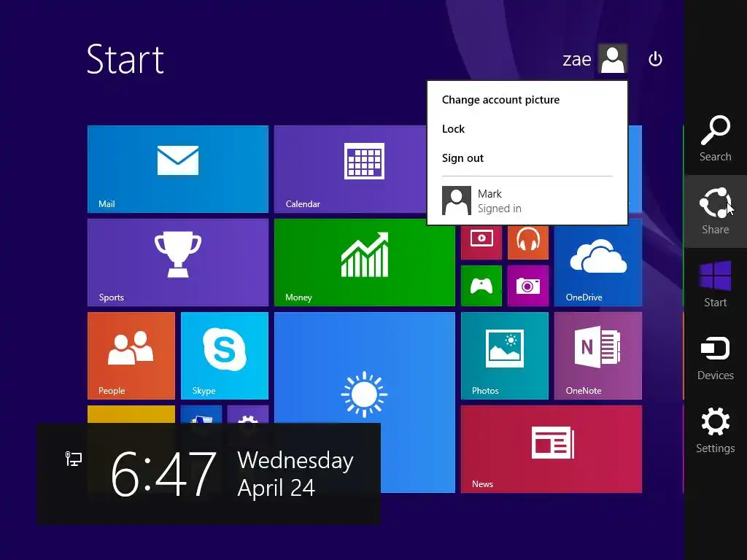Choose Lock from the account menu

[x=453, y=128]
